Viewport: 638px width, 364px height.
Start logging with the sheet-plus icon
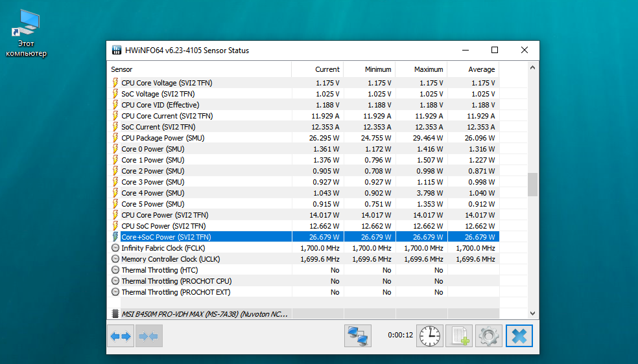click(x=459, y=336)
